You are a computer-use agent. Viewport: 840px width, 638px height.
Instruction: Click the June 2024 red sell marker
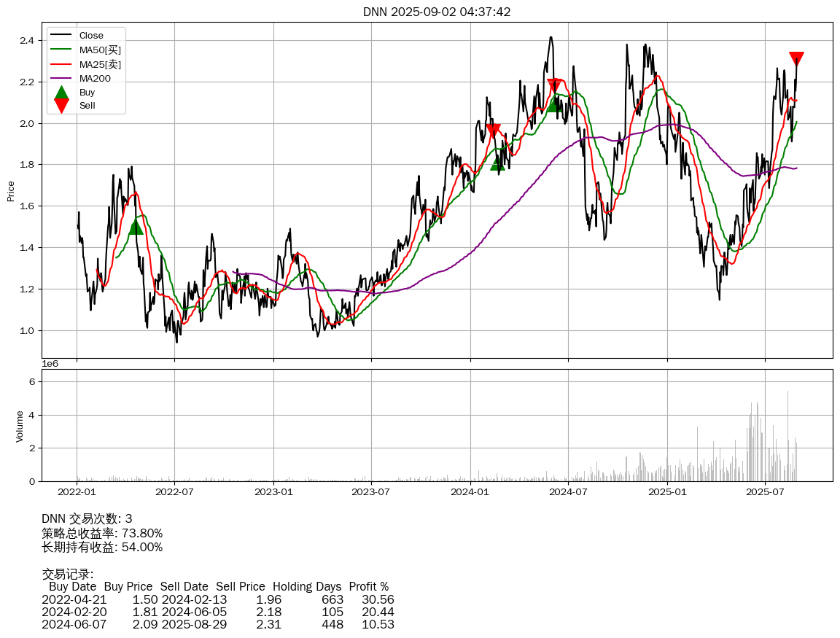(x=554, y=85)
